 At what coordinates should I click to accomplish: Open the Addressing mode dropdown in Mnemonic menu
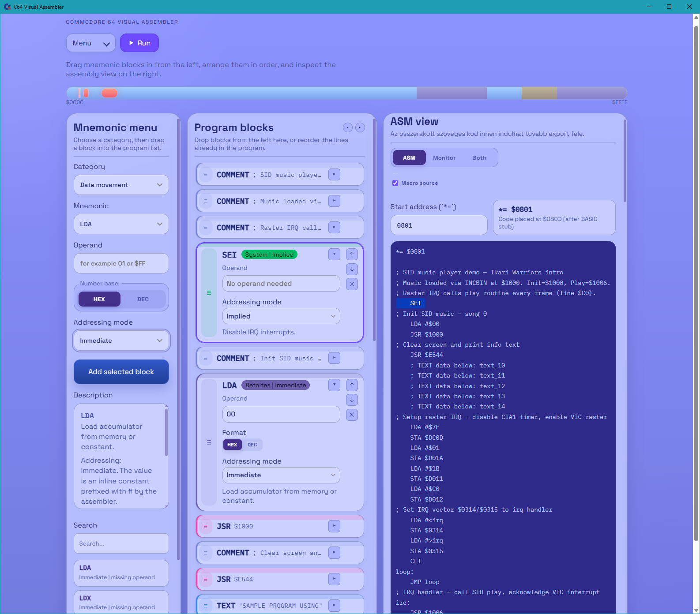pyautogui.click(x=121, y=341)
